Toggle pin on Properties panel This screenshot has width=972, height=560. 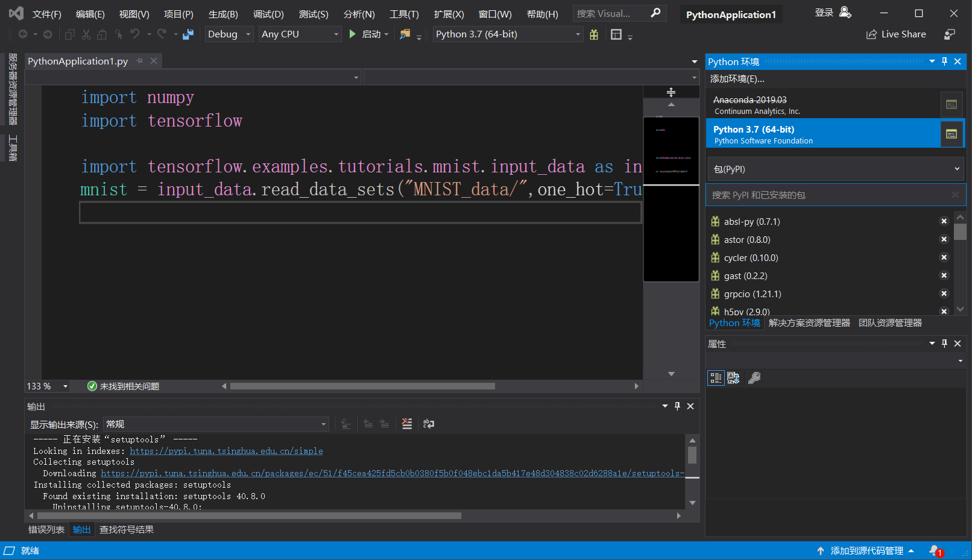[x=945, y=344]
